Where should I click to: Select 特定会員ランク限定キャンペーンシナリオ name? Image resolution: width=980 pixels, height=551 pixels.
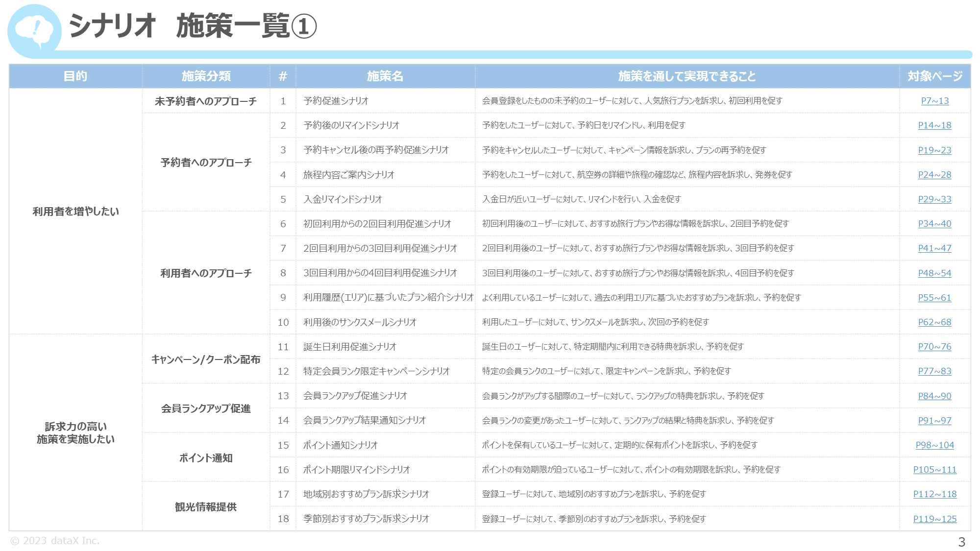[376, 371]
